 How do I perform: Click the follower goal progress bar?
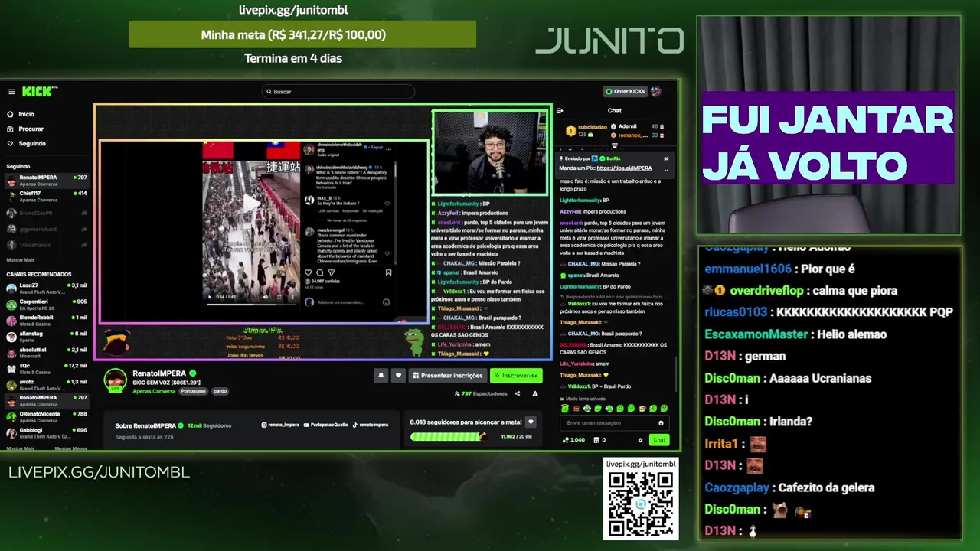[x=449, y=436]
